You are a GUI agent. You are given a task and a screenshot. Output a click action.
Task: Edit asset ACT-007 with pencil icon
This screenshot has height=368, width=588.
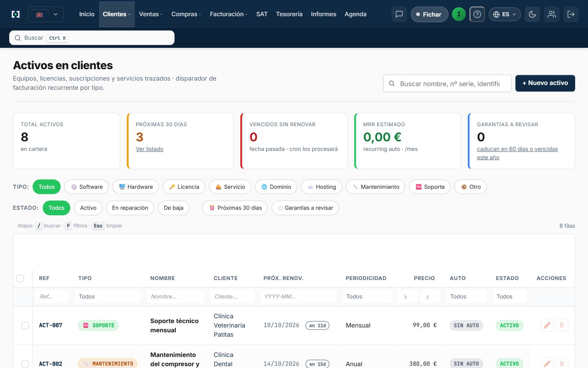pos(547,325)
